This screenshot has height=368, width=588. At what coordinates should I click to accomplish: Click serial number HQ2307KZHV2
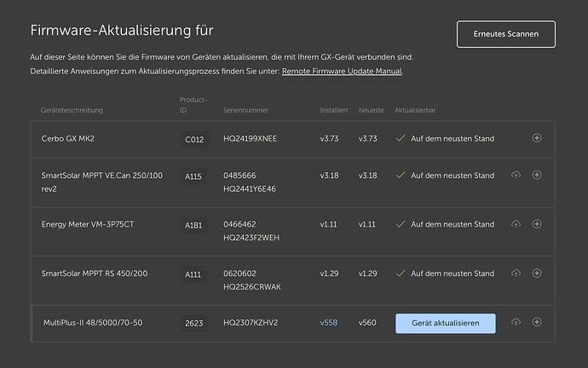point(251,323)
